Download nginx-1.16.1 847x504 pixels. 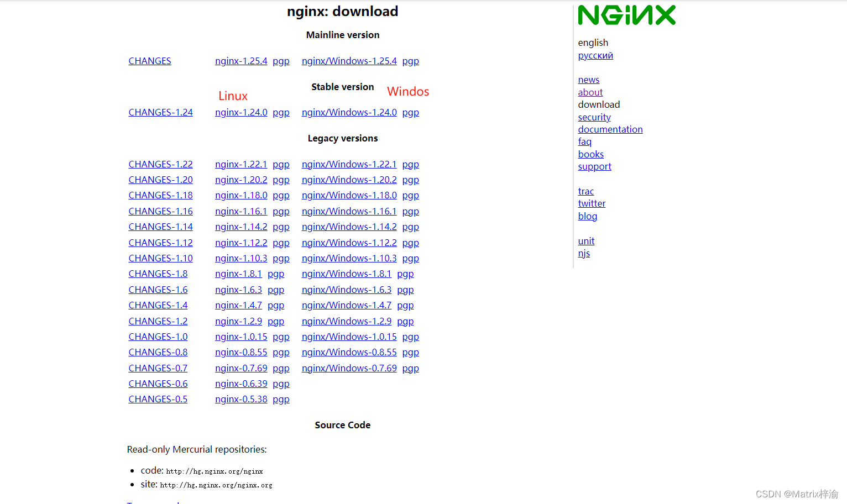point(241,211)
